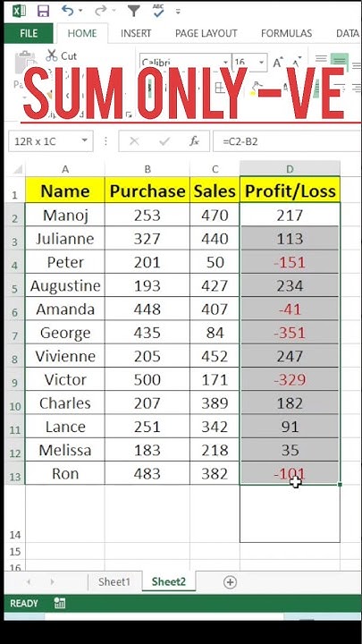The image size is (362, 644).
Task: Click the Save icon in quick access toolbar
Action: 43,11
